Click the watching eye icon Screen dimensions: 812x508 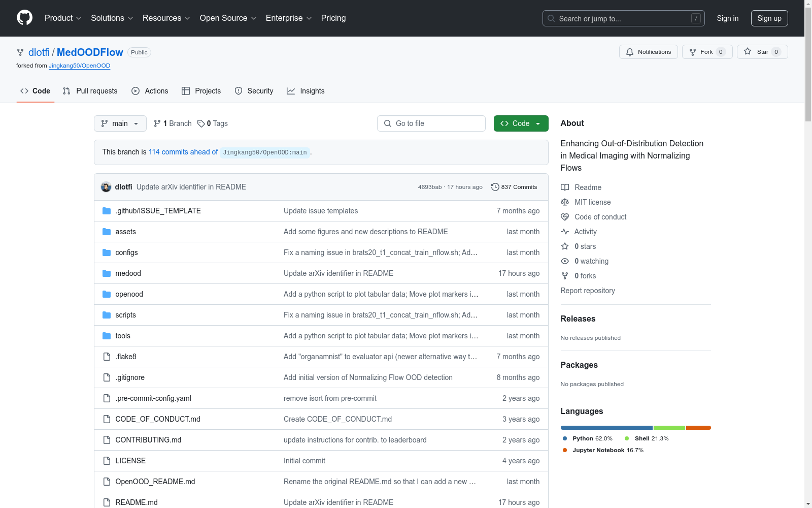565,261
